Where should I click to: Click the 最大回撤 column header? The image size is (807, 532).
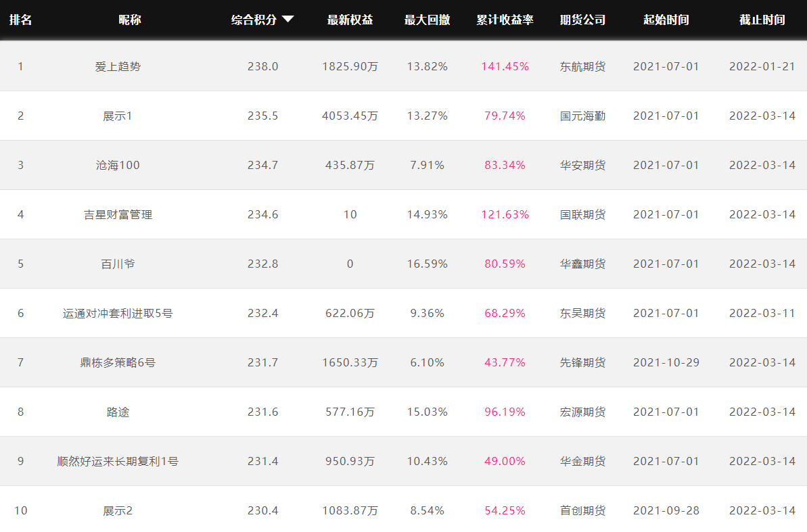[427, 20]
